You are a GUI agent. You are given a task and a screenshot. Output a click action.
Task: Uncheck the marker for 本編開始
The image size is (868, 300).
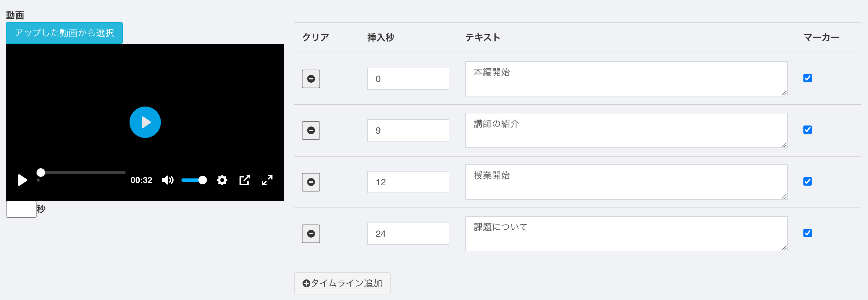coord(807,78)
